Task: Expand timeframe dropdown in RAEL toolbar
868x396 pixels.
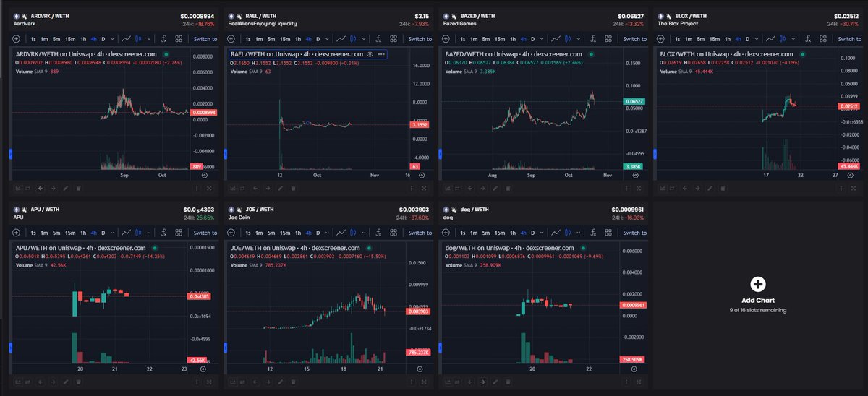Action: pyautogui.click(x=327, y=39)
